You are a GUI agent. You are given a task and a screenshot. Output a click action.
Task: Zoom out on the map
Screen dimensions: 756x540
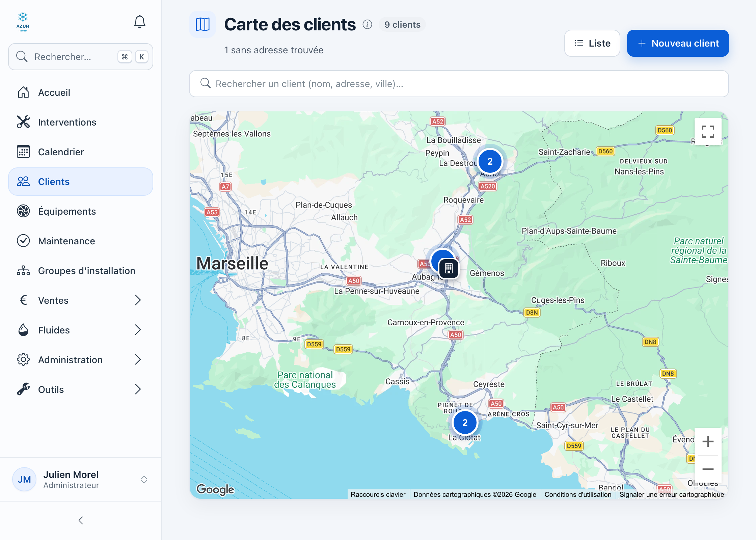(708, 469)
